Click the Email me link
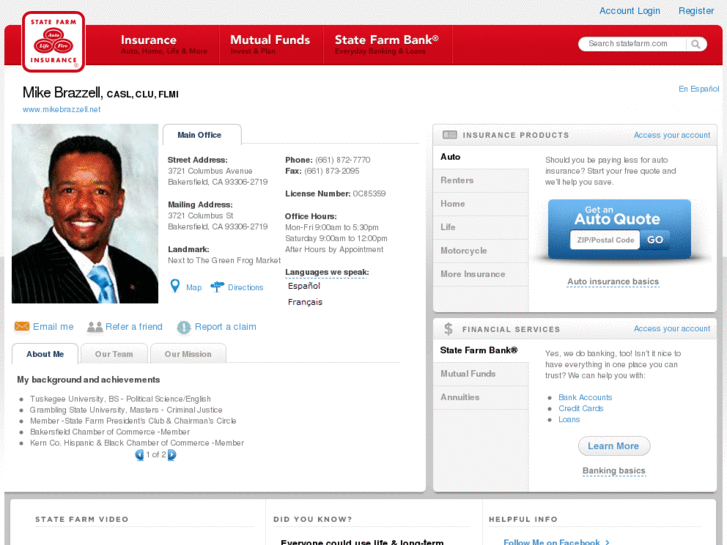727x545 pixels. pos(53,327)
